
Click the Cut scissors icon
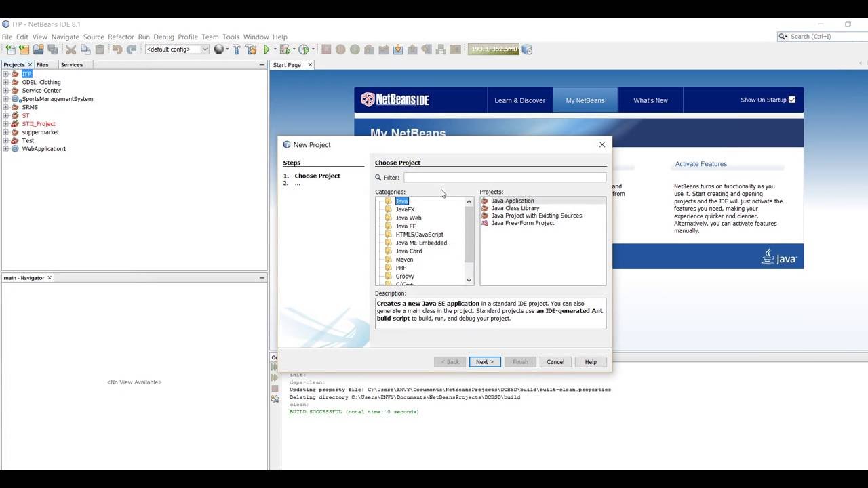71,49
